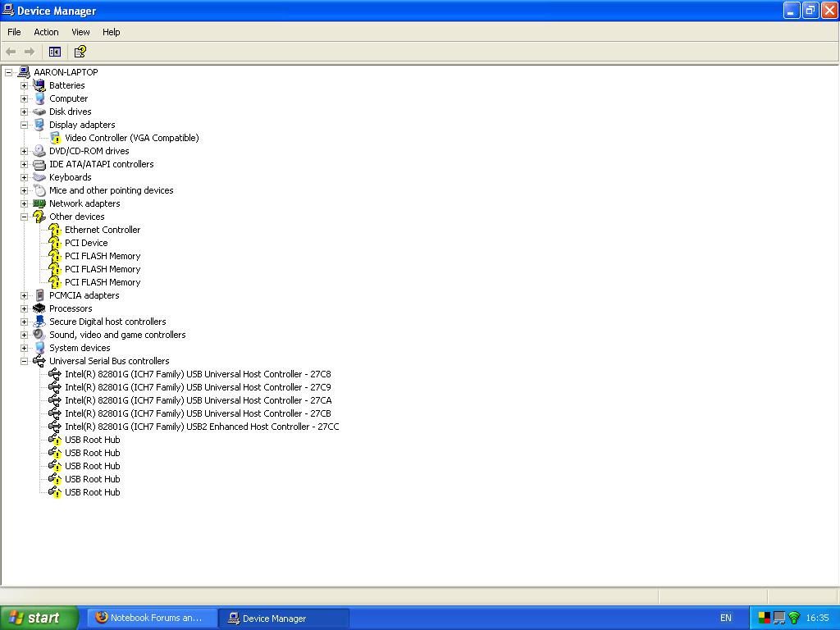Click the System devices icon
Image resolution: width=840 pixels, height=630 pixels.
(x=39, y=348)
